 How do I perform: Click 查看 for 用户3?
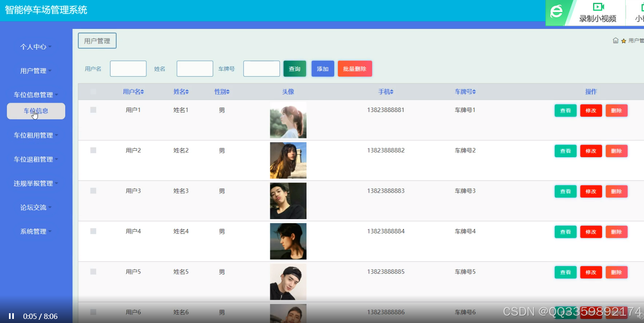(565, 191)
